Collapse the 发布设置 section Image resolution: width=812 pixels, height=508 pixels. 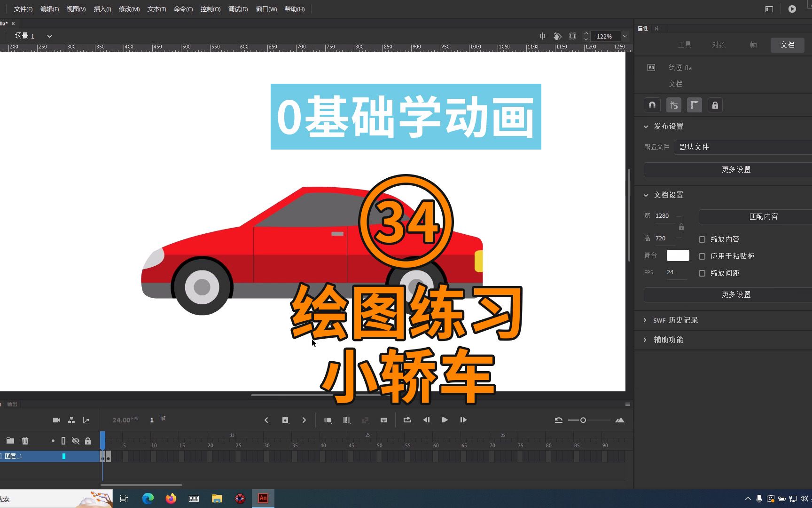pyautogui.click(x=646, y=126)
